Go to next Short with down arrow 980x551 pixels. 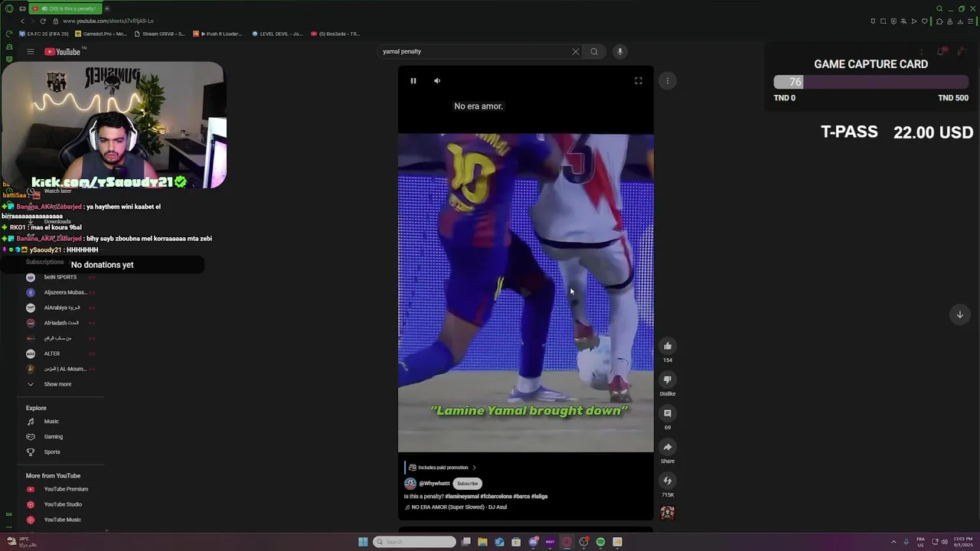[x=959, y=315]
